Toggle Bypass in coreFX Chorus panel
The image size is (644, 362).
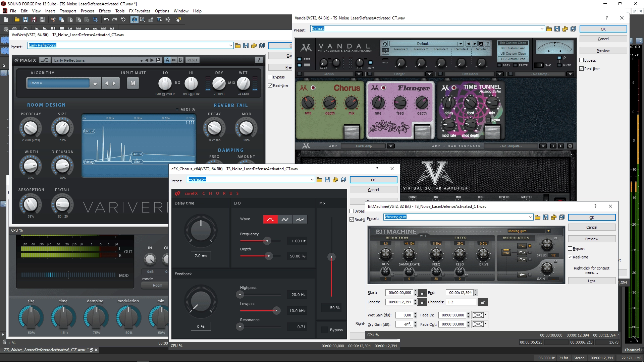(x=325, y=330)
